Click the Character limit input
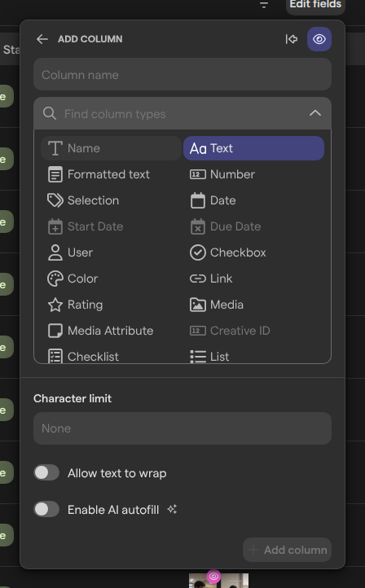365x588 pixels. point(182,428)
